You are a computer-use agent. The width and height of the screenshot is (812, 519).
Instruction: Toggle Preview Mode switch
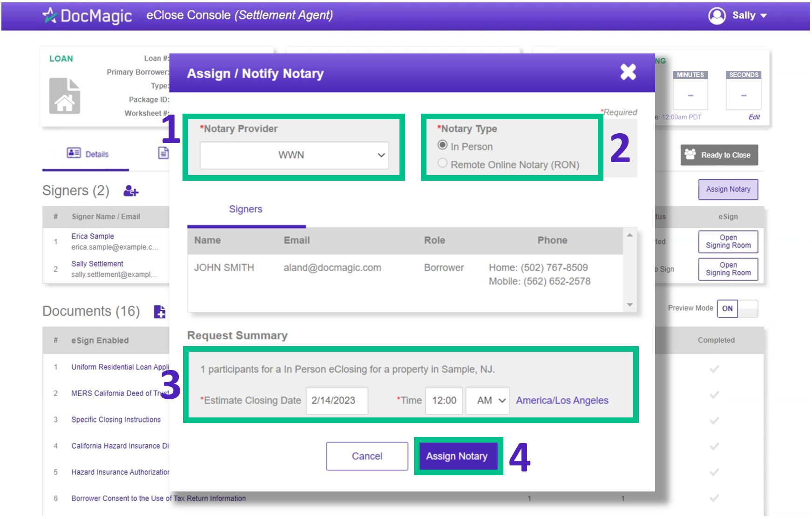point(737,308)
